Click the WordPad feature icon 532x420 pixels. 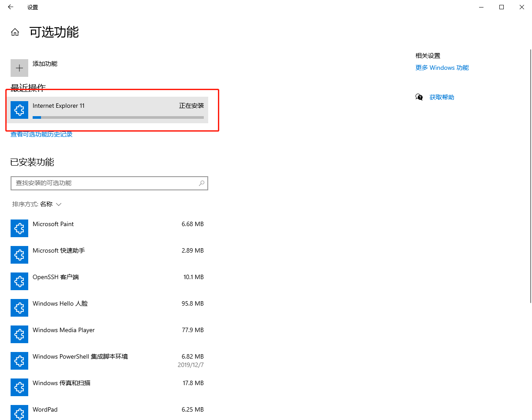pyautogui.click(x=19, y=412)
